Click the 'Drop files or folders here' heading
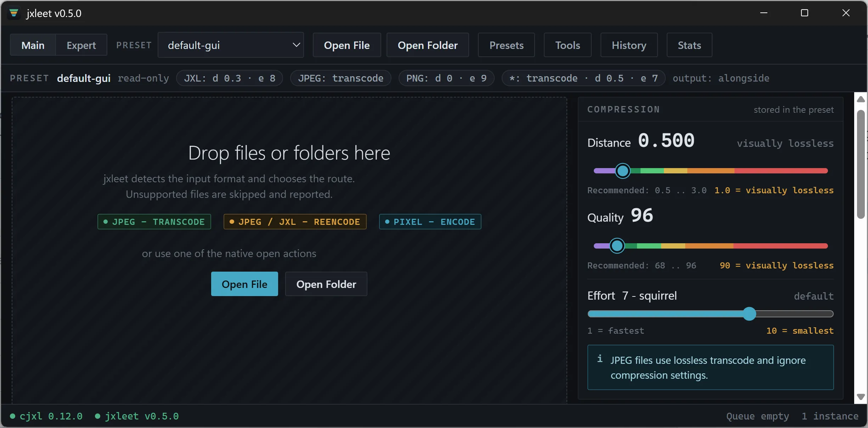868x428 pixels. pos(289,153)
